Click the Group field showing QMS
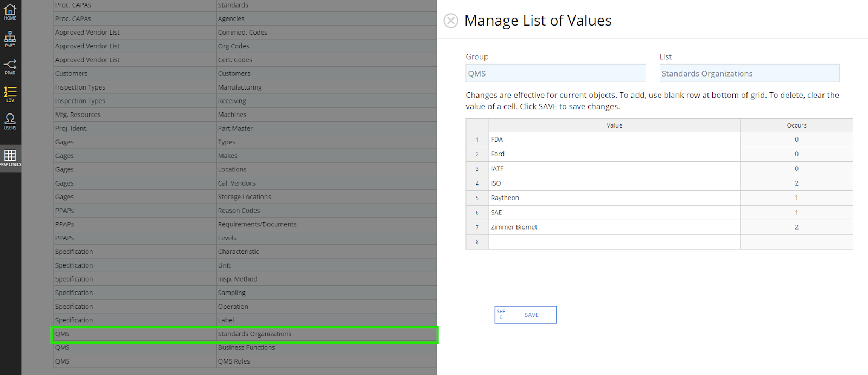This screenshot has height=375, width=868. point(556,73)
